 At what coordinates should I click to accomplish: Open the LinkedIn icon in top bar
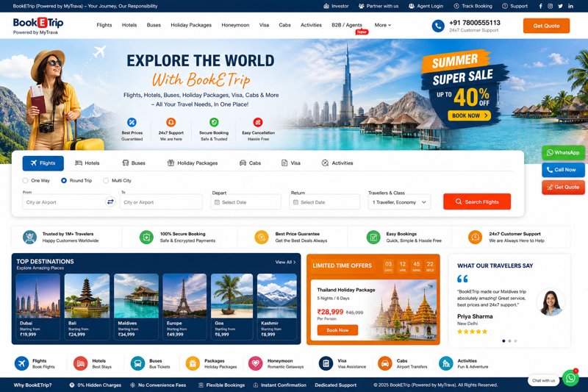pos(570,6)
